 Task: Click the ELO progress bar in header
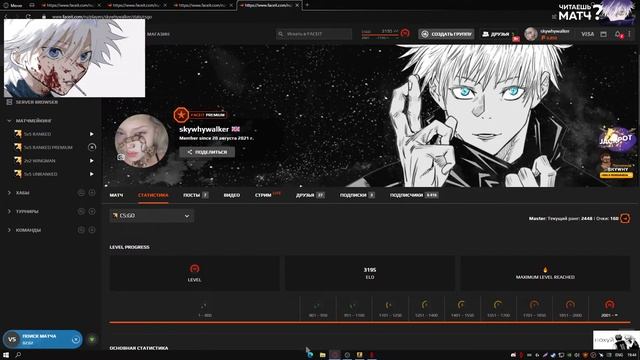click(x=380, y=36)
